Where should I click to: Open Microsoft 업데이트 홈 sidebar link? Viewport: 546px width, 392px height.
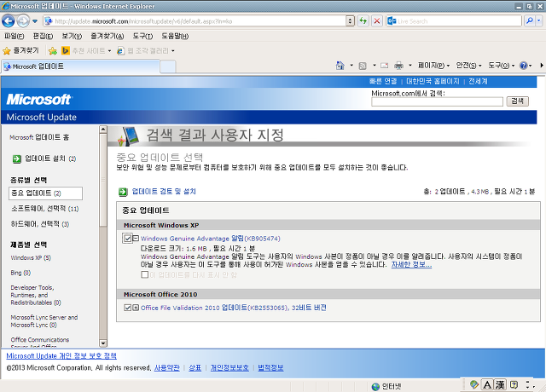tap(39, 137)
